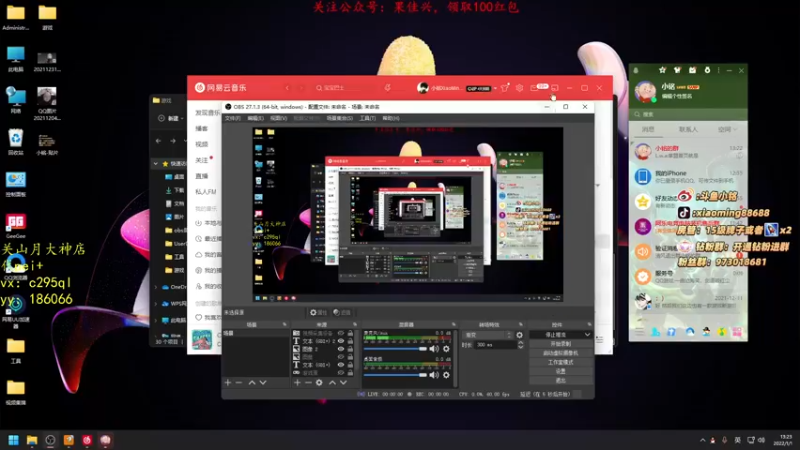The width and height of the screenshot is (800, 450).
Task: Click the NetEase Cloud Music search field
Action: [344, 88]
